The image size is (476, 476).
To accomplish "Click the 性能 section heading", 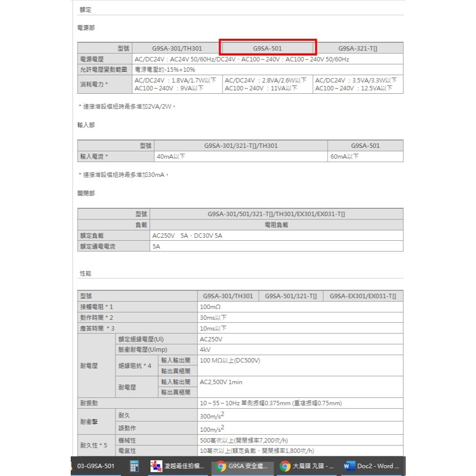I will (85, 273).
